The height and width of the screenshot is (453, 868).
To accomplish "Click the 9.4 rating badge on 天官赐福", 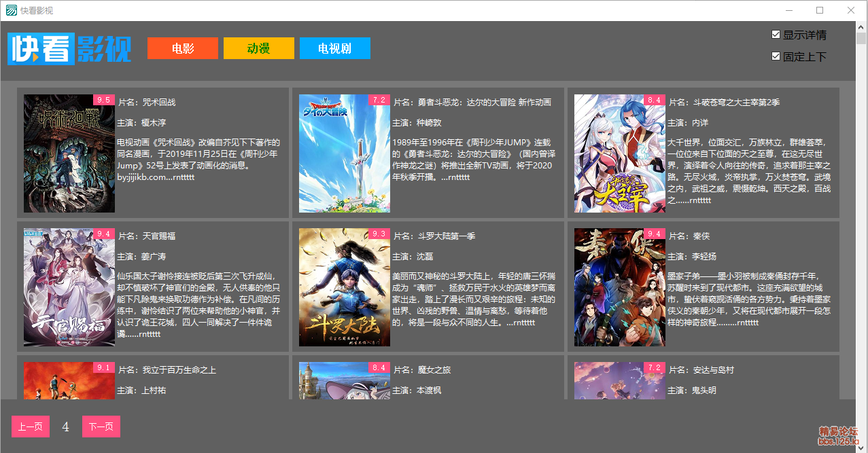I will point(104,234).
